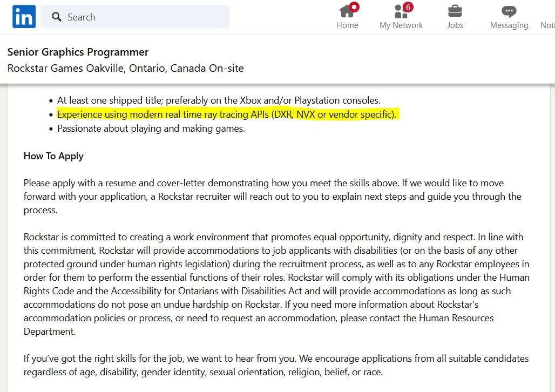Select the Messaging text label

point(509,25)
